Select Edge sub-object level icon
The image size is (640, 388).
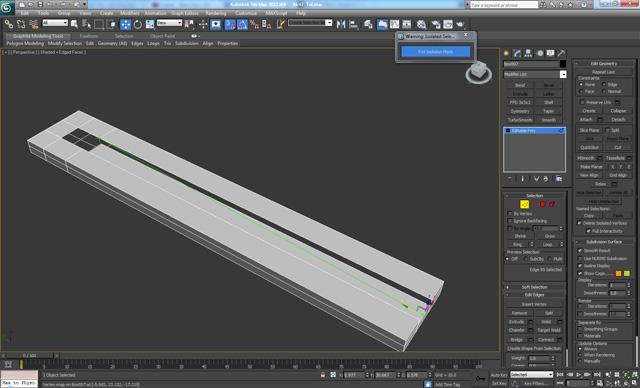(x=524, y=204)
